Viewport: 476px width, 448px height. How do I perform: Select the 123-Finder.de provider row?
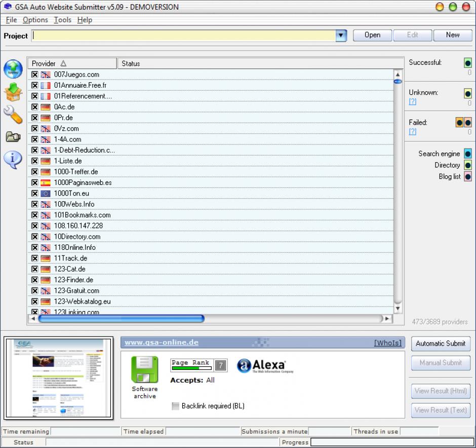pos(211,280)
